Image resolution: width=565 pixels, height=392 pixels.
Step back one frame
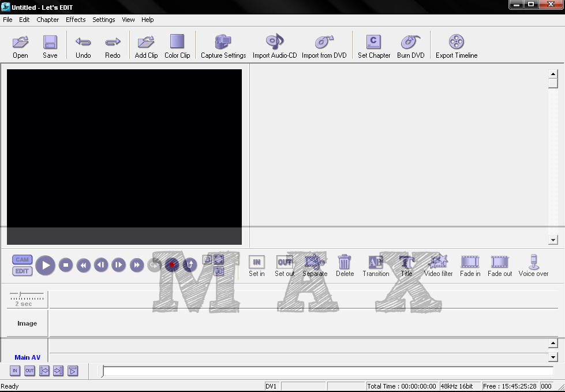(101, 265)
